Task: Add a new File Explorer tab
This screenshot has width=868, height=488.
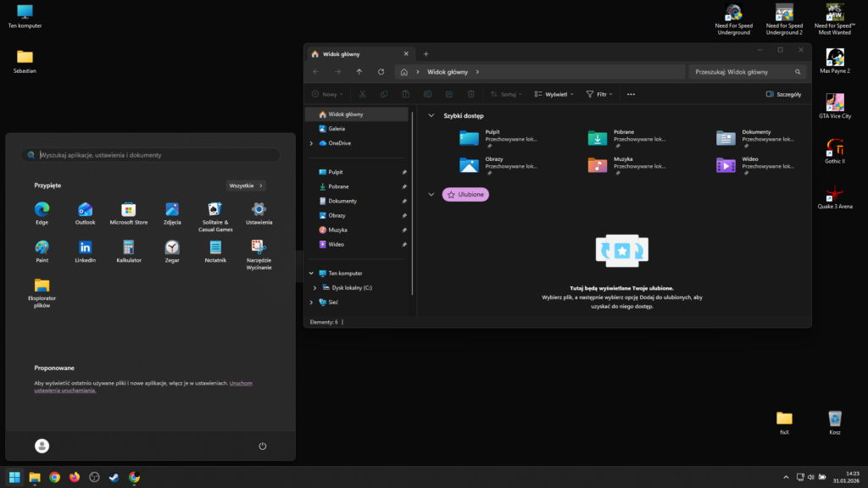Action: tap(426, 53)
